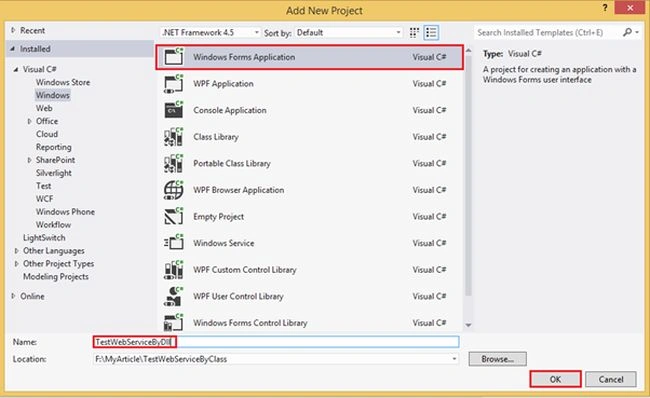Screen dimensions: 650x398
Task: Select the Modeling Projects category
Action: pos(56,277)
